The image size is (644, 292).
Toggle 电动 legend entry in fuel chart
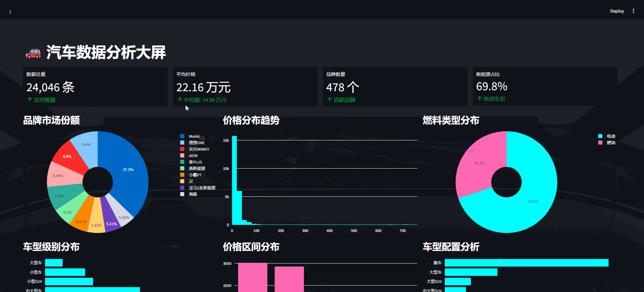607,136
